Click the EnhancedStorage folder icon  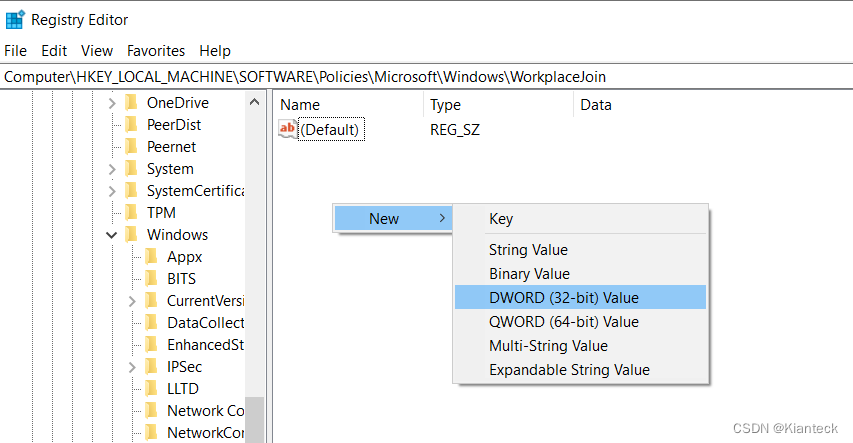click(x=151, y=344)
